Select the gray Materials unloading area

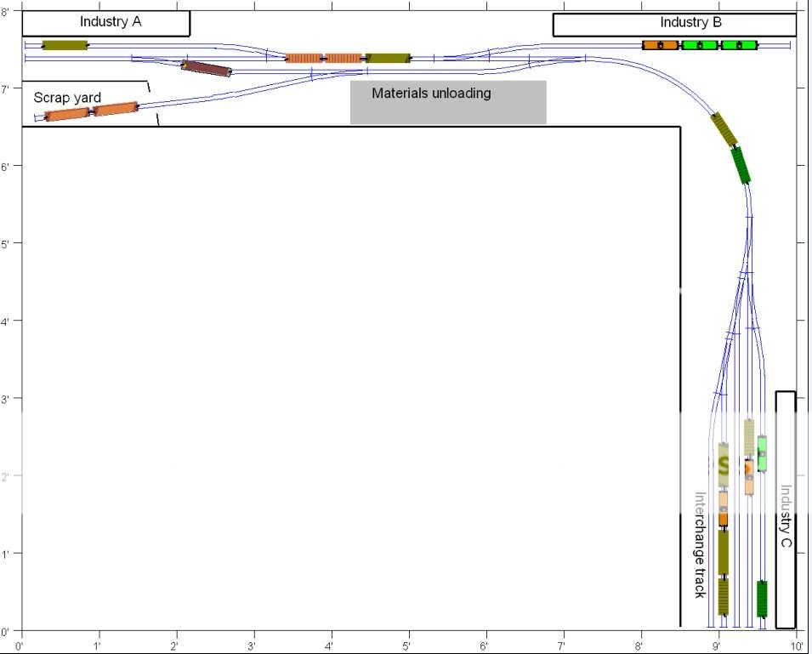[x=448, y=102]
